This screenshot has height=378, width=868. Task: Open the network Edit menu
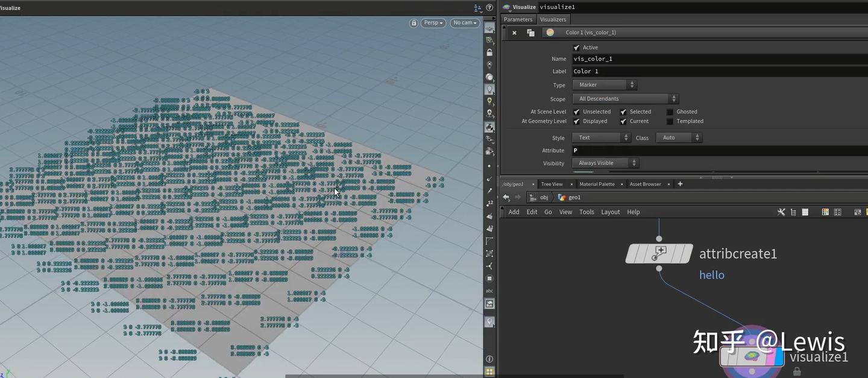(x=532, y=212)
